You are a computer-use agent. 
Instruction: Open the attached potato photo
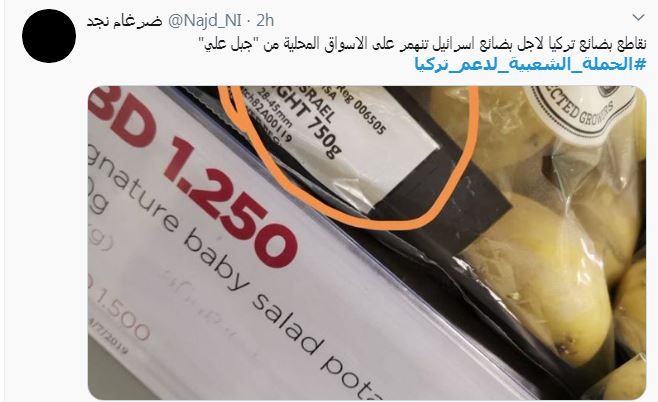(x=367, y=243)
